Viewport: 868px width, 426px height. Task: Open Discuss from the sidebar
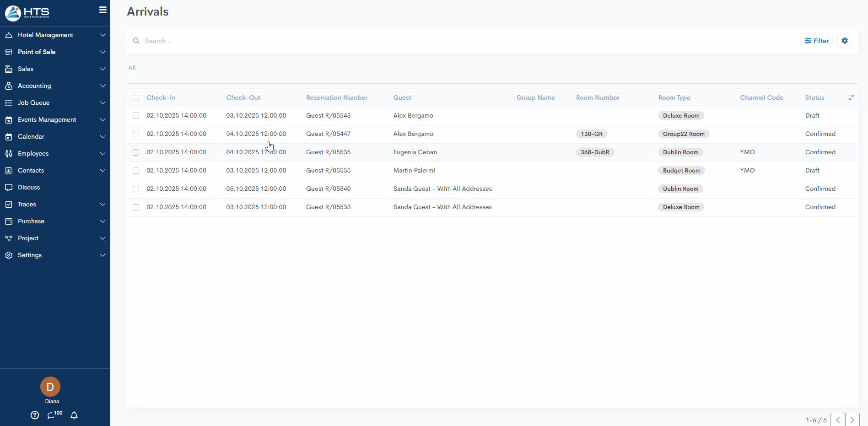pyautogui.click(x=29, y=187)
